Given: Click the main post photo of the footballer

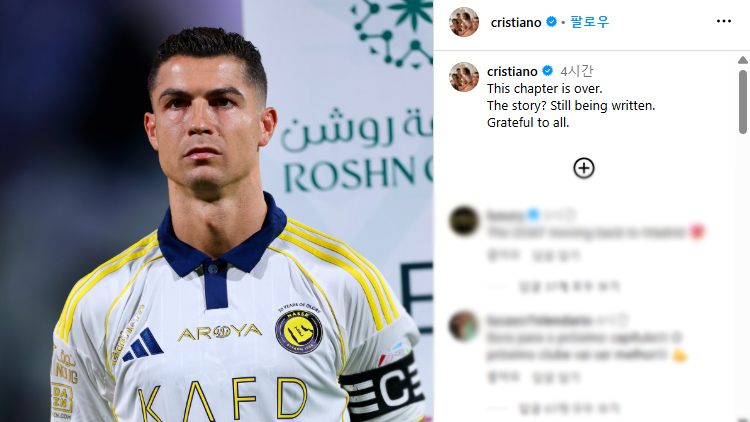Looking at the screenshot, I should click(x=217, y=211).
